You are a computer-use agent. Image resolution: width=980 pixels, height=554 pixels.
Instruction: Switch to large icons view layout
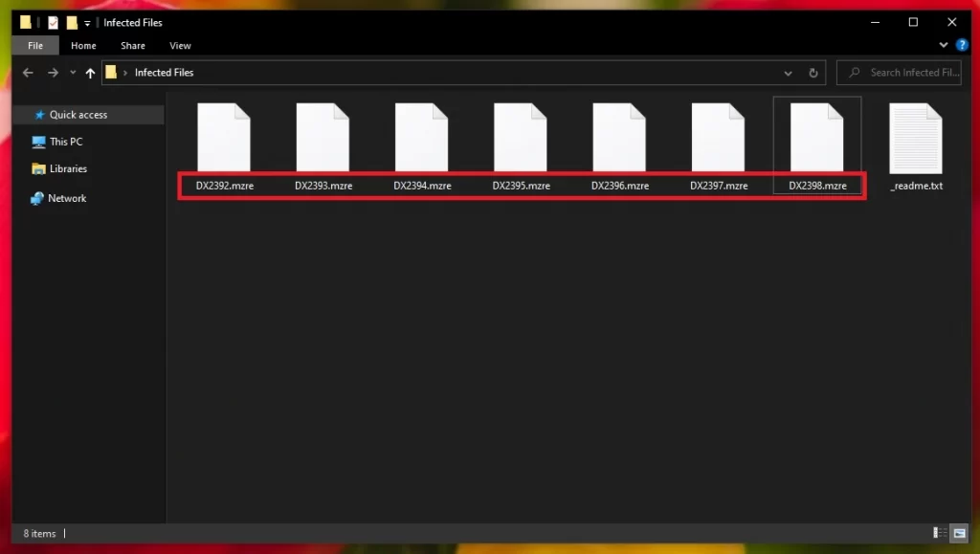coord(959,532)
